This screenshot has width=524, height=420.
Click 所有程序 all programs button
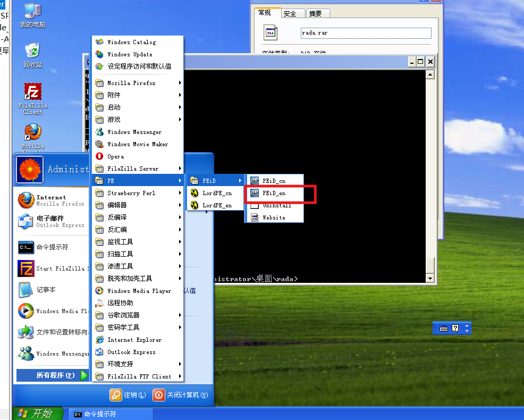53,375
